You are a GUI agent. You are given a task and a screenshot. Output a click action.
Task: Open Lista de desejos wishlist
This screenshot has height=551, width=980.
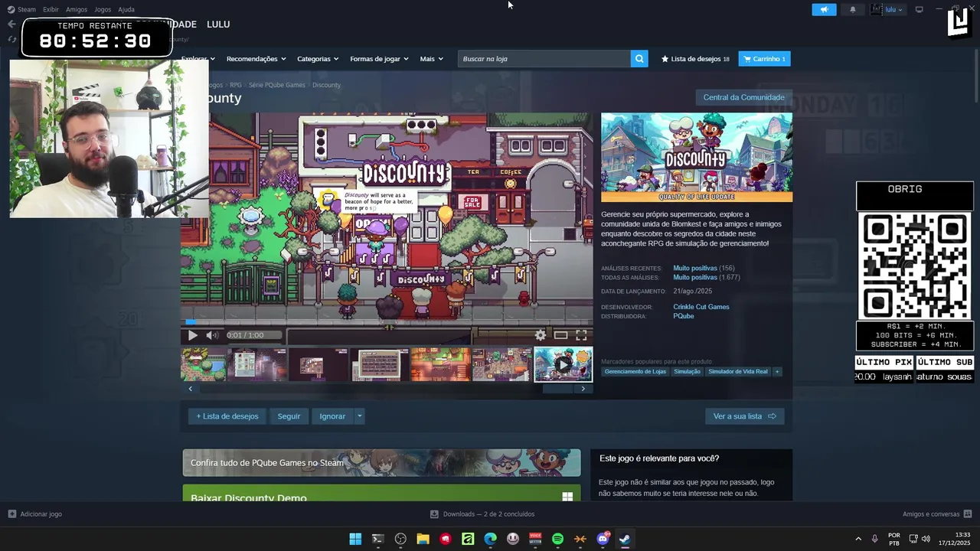pyautogui.click(x=695, y=59)
